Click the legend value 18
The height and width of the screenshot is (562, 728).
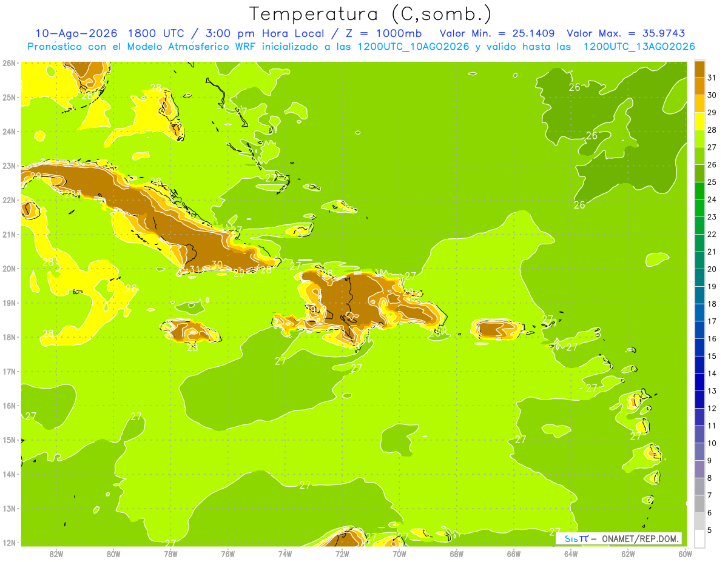click(x=712, y=304)
